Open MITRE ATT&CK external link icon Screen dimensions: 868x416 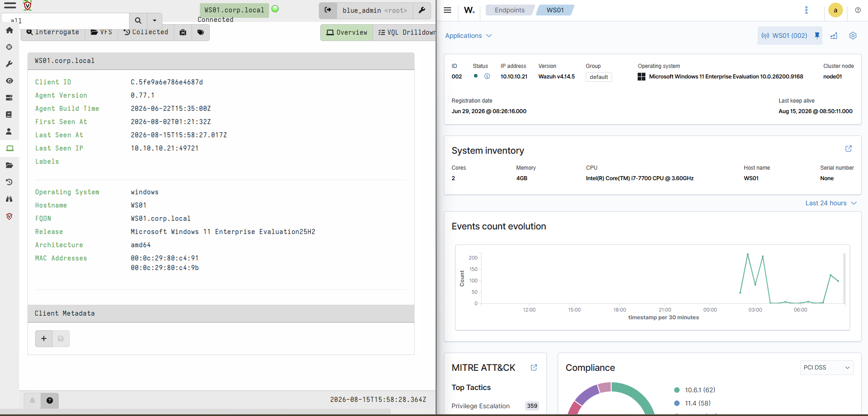(x=534, y=368)
